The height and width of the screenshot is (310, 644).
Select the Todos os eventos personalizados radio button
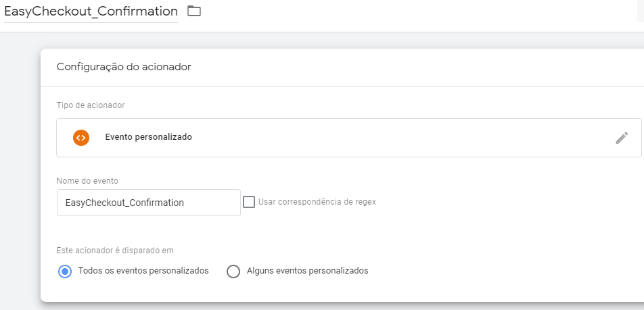point(65,272)
